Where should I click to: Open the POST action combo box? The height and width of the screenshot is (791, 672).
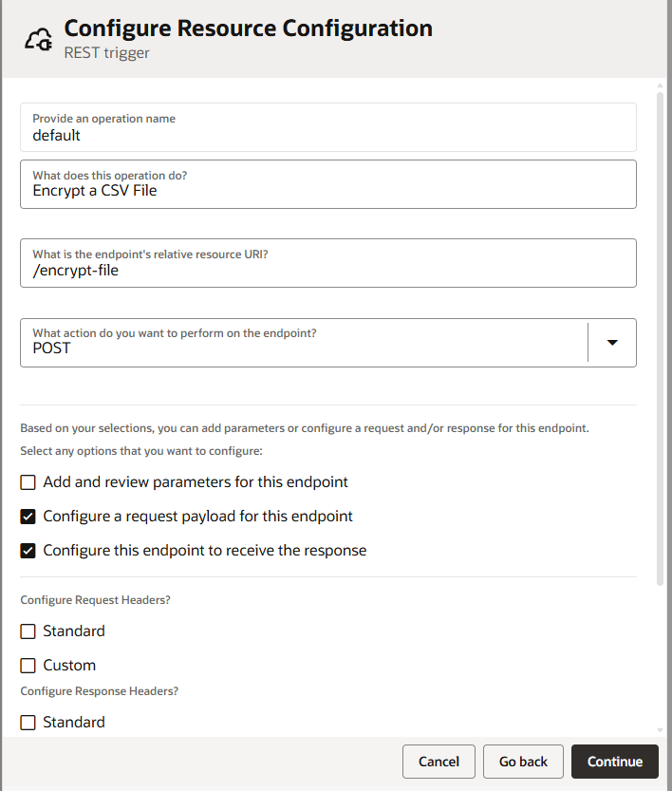click(304, 343)
